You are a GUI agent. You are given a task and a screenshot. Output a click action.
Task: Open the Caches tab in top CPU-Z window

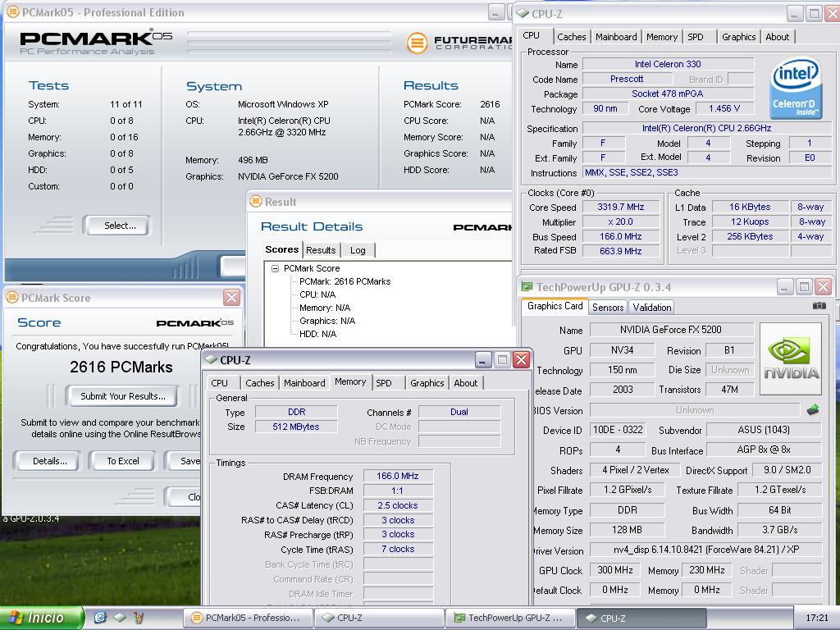(x=571, y=37)
